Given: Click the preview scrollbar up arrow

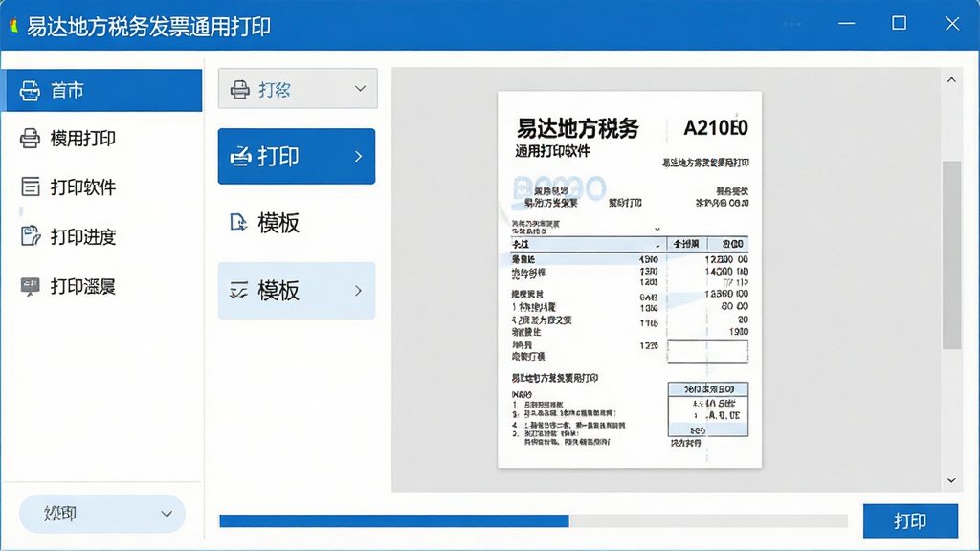Looking at the screenshot, I should (x=951, y=80).
